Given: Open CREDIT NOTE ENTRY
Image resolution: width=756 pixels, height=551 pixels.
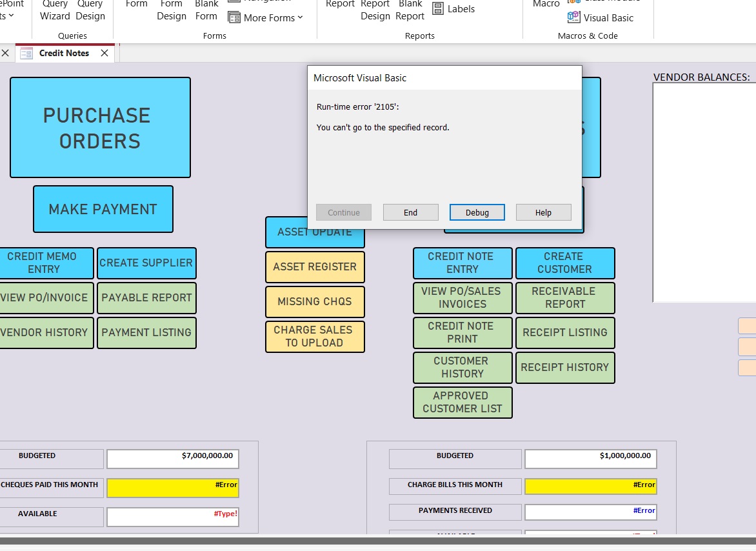Looking at the screenshot, I should coord(463,263).
